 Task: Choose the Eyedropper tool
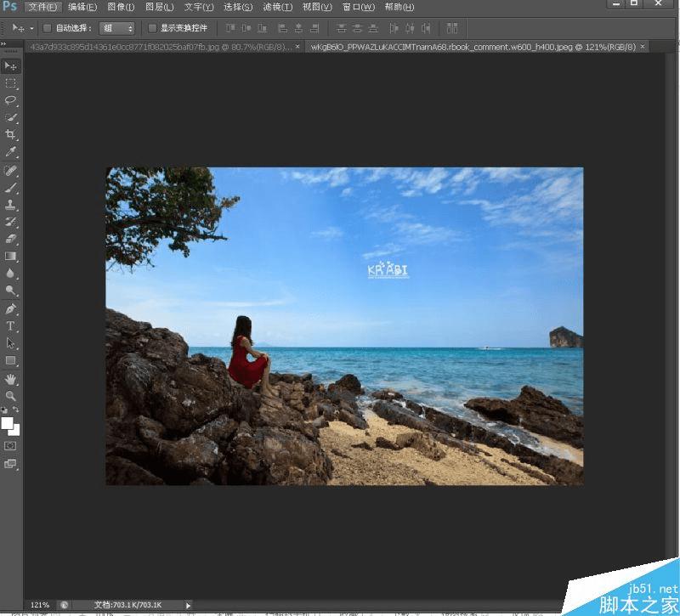pos(10,152)
